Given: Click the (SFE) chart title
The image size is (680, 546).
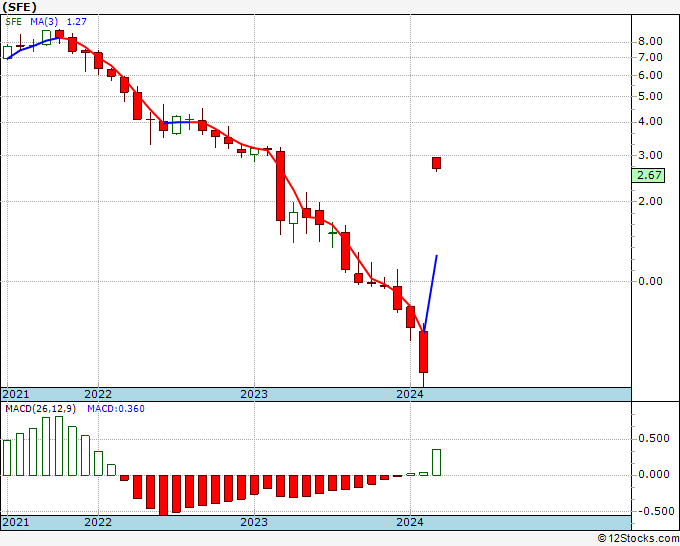Looking at the screenshot, I should pos(20,7).
